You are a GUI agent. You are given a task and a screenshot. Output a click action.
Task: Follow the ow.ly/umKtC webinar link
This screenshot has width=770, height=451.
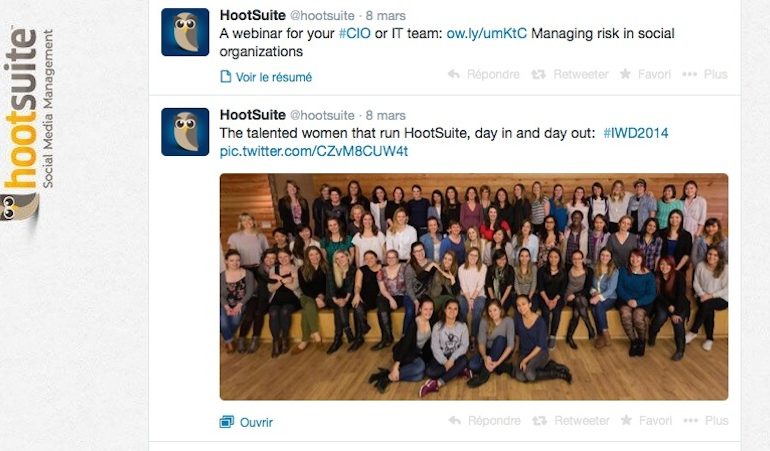tap(486, 33)
